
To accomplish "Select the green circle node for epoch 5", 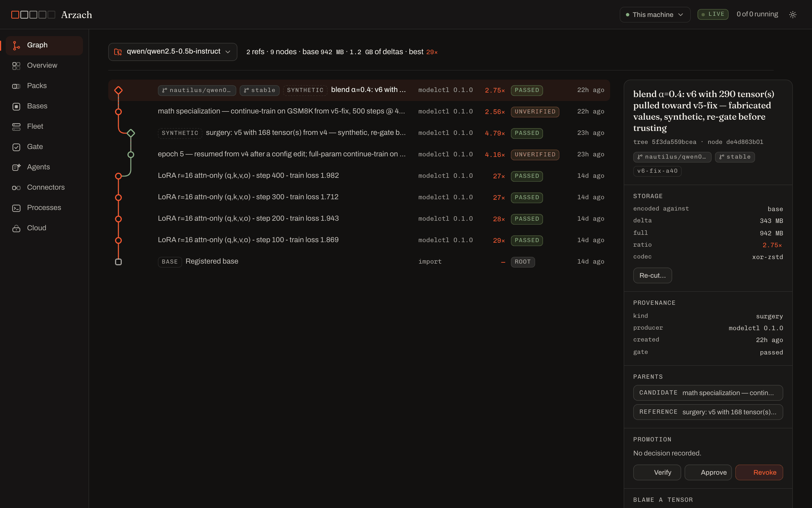I will tap(131, 155).
